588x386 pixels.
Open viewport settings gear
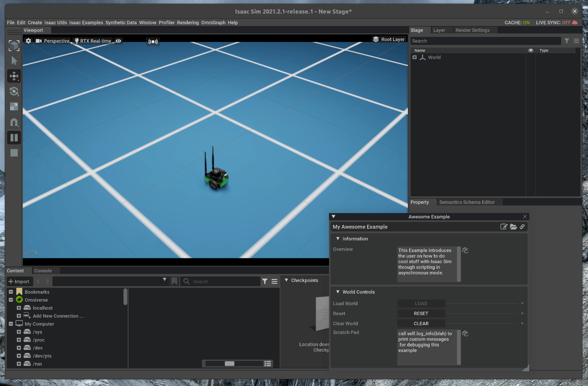tap(28, 41)
